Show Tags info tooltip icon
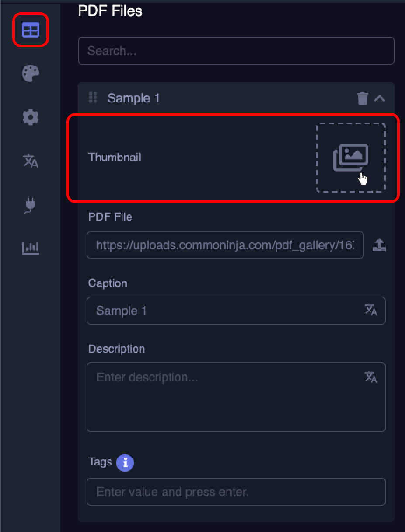The image size is (405, 532). (x=125, y=462)
